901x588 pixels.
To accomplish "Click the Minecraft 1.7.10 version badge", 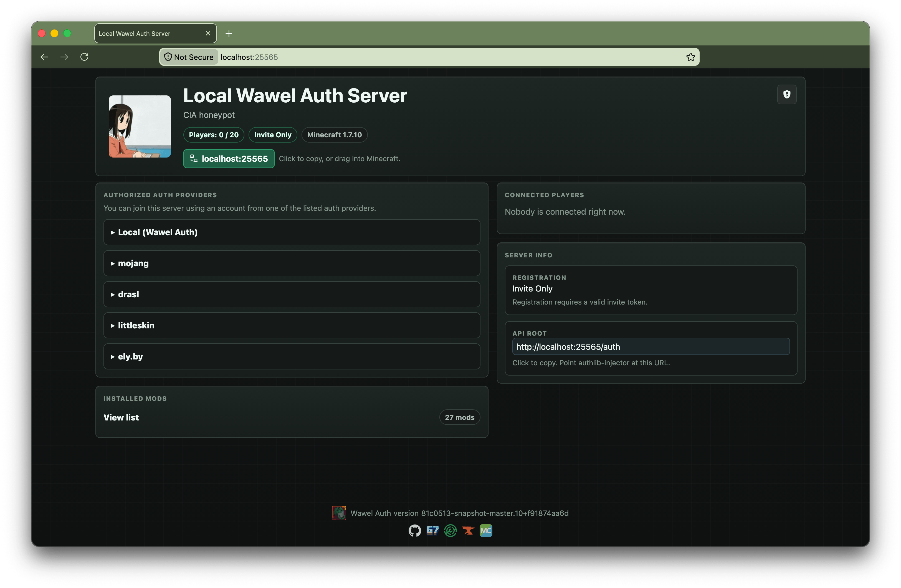I will [x=334, y=135].
